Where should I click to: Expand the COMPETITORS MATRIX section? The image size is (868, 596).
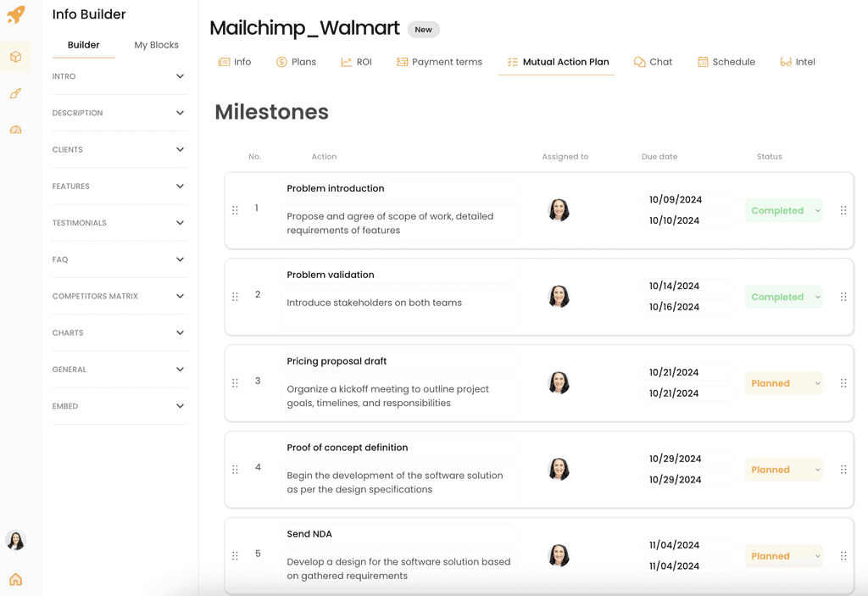point(120,296)
